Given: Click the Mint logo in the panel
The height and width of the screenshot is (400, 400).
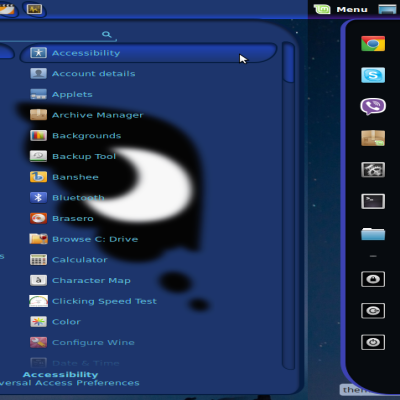Looking at the screenshot, I should [x=322, y=9].
